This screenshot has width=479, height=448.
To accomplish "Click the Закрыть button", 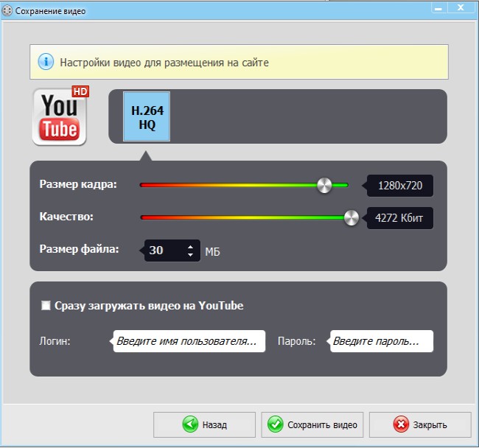I will click(x=420, y=424).
